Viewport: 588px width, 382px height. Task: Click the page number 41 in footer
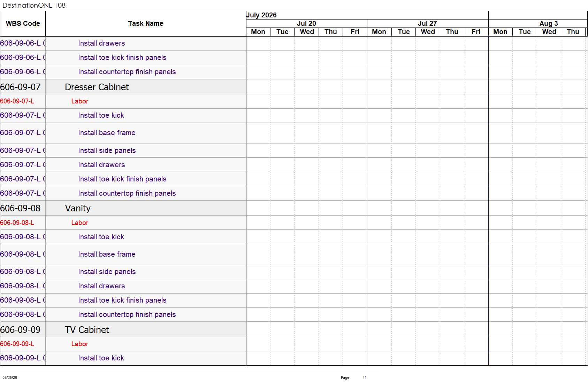[x=364, y=377]
